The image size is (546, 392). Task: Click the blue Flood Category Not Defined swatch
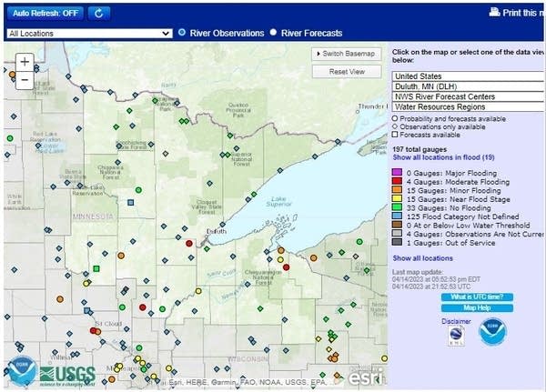coord(397,216)
